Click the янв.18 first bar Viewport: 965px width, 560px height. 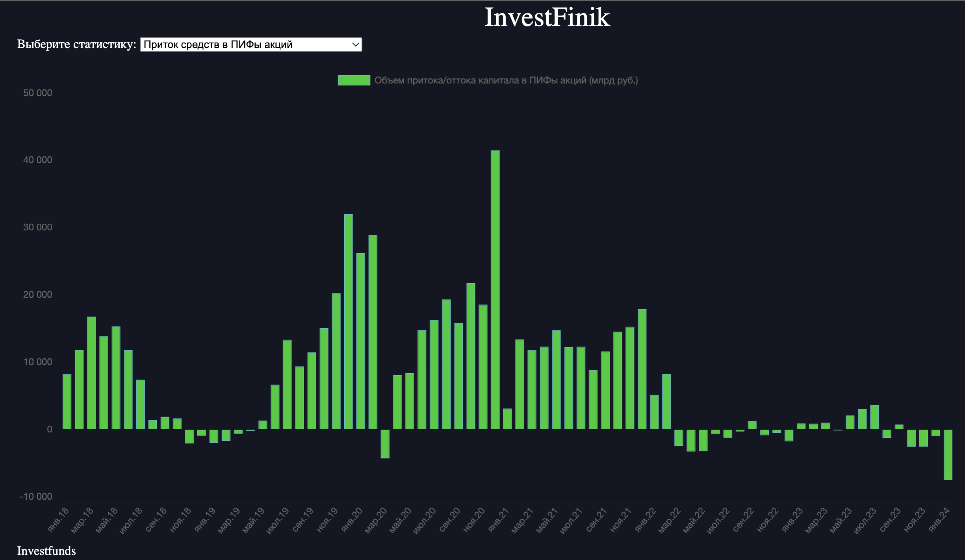coord(67,401)
